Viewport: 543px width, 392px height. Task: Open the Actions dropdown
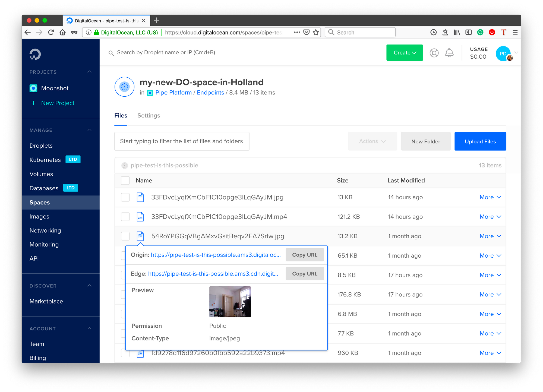point(372,141)
